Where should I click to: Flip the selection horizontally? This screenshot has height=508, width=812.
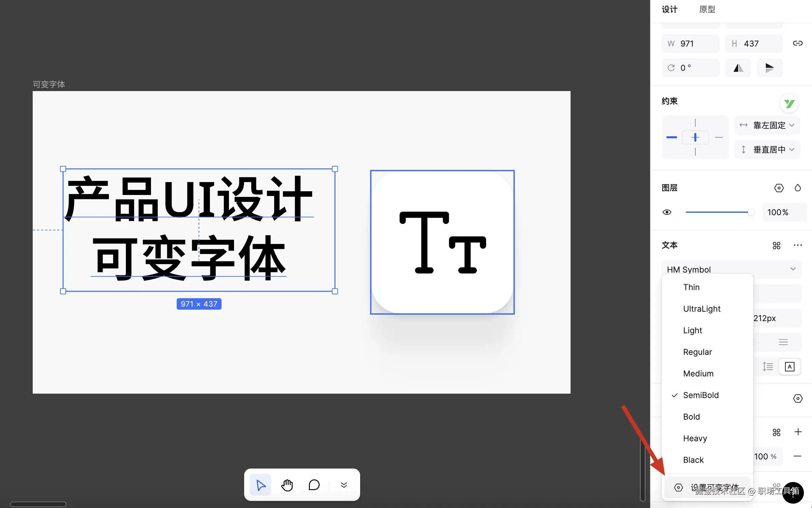tap(738, 68)
